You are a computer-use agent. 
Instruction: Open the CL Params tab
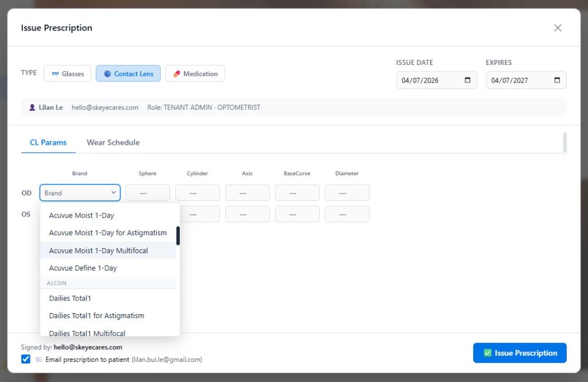(48, 142)
